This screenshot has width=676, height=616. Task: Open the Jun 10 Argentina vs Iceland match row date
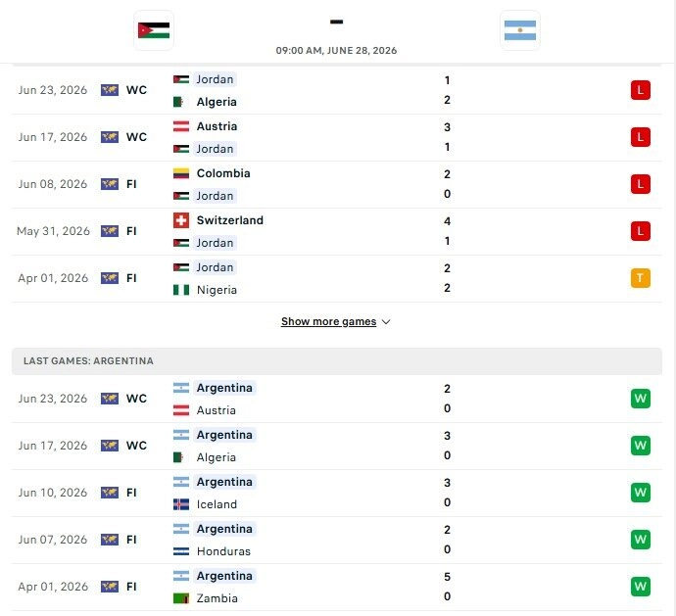point(53,493)
